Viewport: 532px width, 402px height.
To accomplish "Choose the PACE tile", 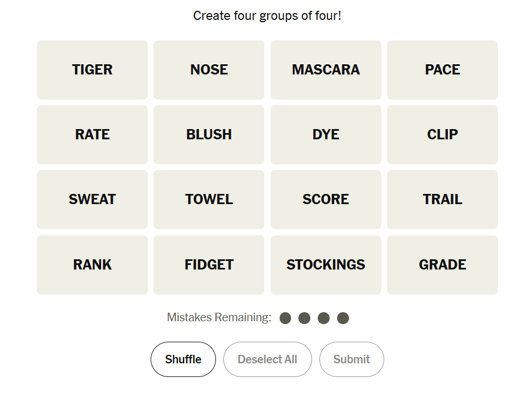I will coord(442,70).
